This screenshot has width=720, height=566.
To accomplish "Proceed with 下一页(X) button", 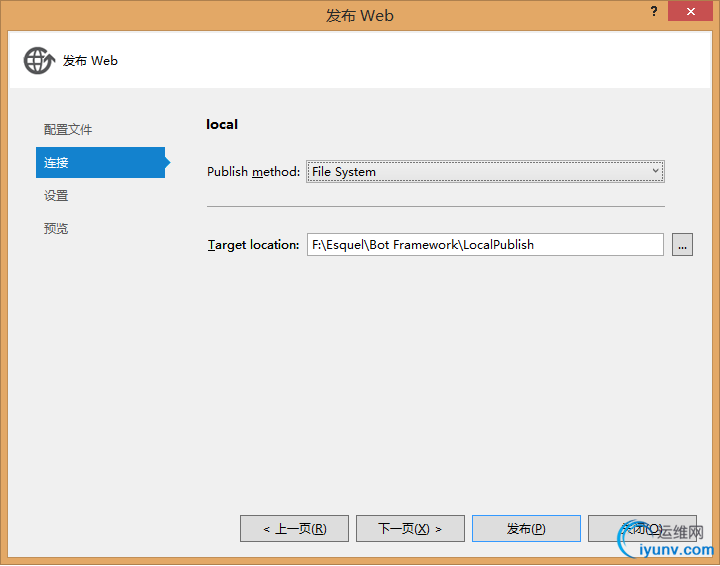I will [410, 528].
